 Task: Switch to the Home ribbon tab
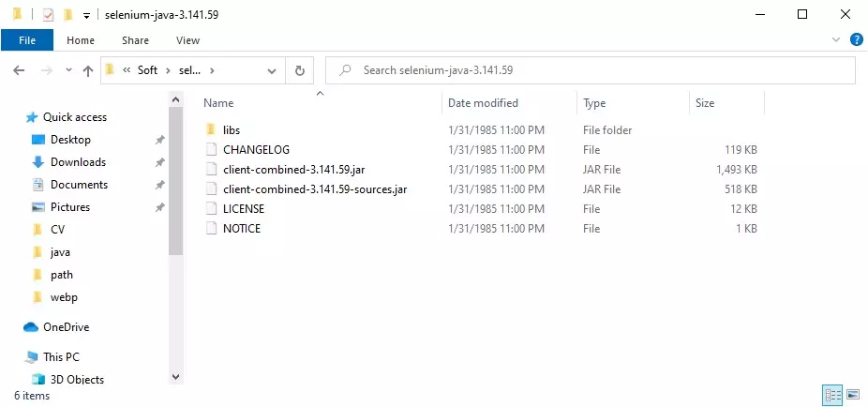point(81,40)
